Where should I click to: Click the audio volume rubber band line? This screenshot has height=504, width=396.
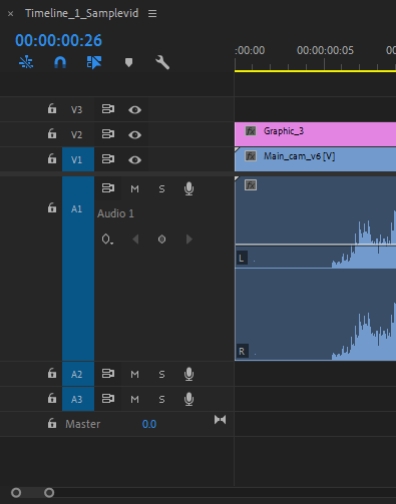coord(315,244)
